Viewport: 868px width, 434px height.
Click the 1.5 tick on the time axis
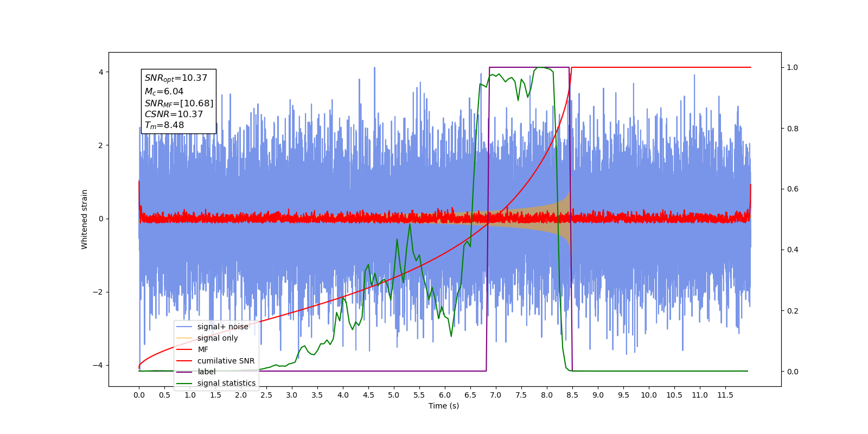pos(215,395)
